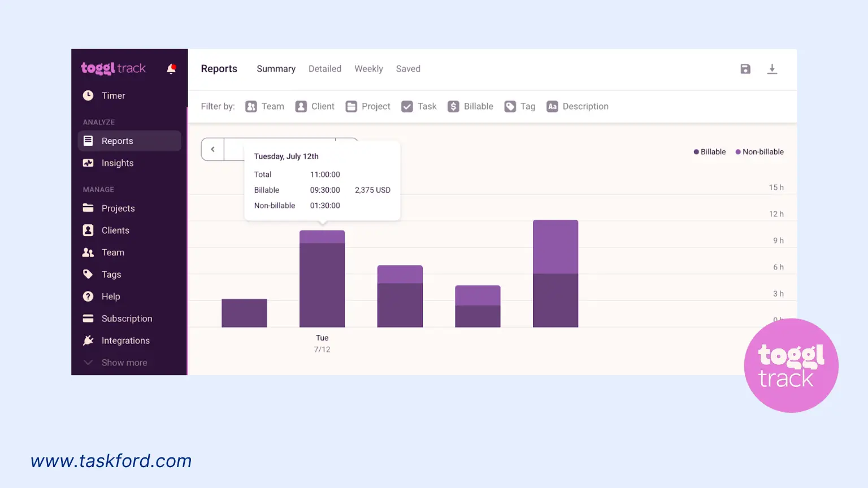The image size is (868, 488).
Task: Open the Timer from the sidebar
Action: 113,95
